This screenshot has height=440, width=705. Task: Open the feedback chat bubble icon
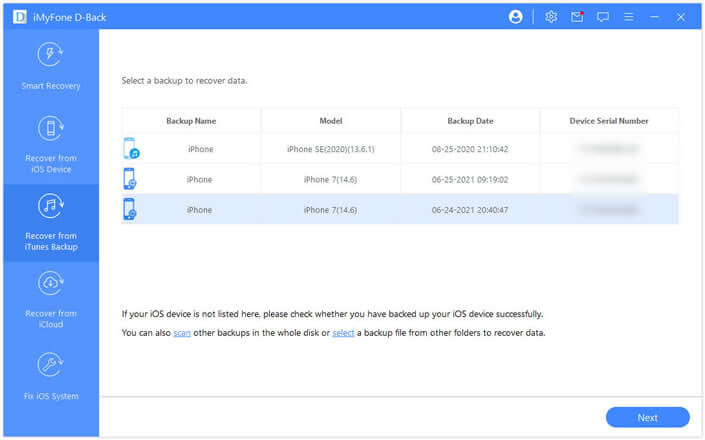click(x=602, y=17)
